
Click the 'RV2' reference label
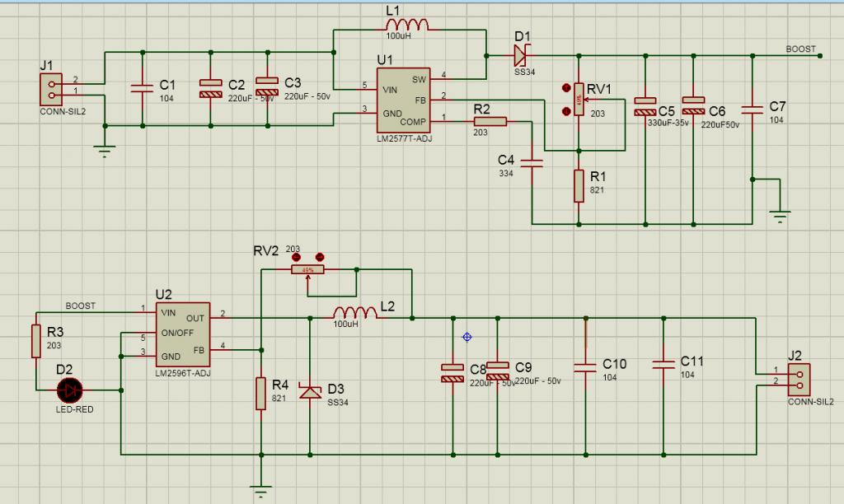(266, 251)
